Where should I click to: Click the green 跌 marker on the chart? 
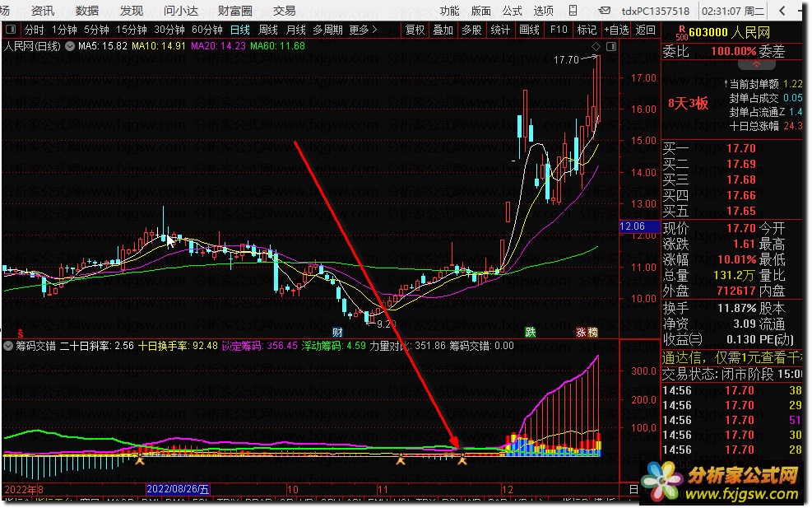[x=531, y=333]
